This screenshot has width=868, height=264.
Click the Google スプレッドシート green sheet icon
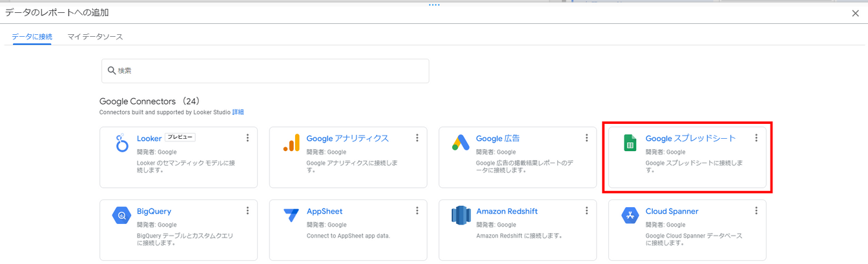pyautogui.click(x=630, y=143)
